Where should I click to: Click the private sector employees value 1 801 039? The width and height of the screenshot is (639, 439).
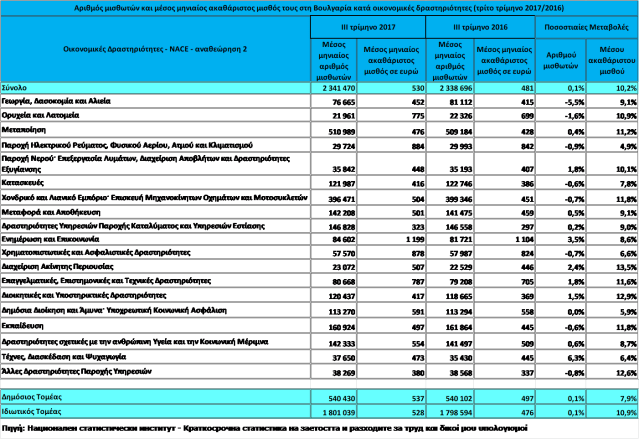click(x=335, y=411)
